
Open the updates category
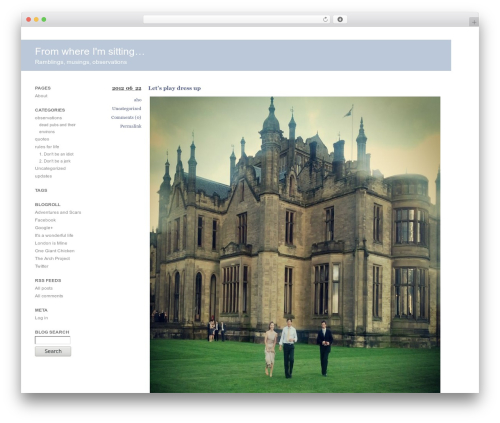43,176
